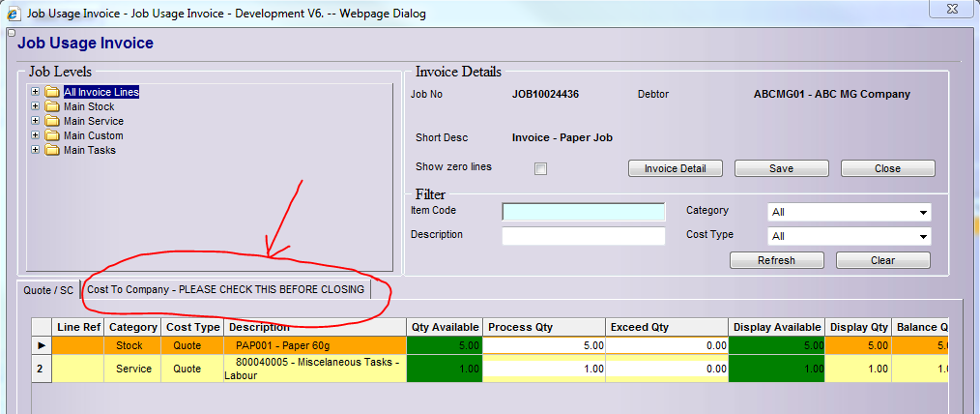980x414 pixels.
Task: Click the Main Service folder icon
Action: pyautogui.click(x=52, y=121)
